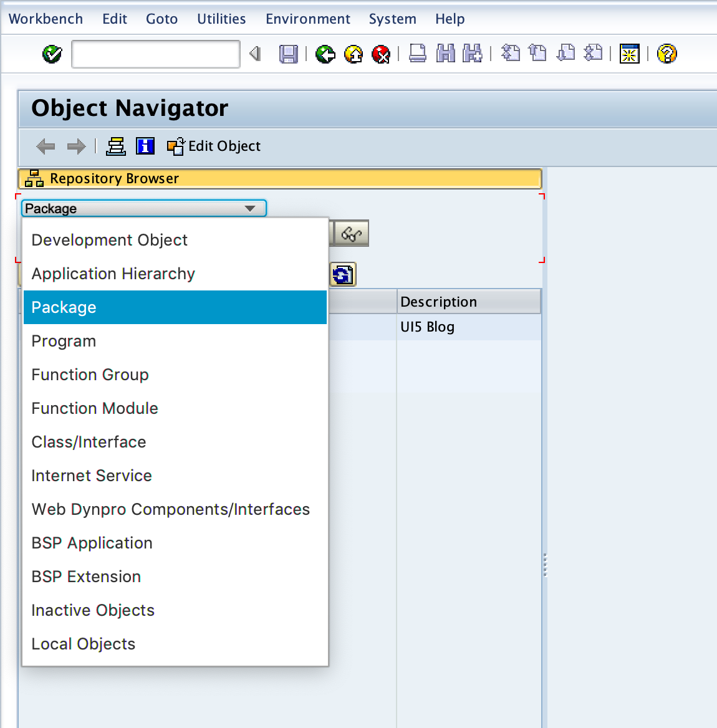Click the red Cancel icon
Screen dimensions: 717x728
(381, 54)
